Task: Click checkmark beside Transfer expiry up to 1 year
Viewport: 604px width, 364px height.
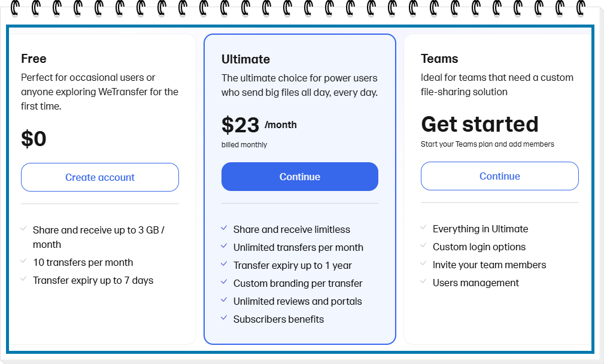Action: [x=224, y=264]
